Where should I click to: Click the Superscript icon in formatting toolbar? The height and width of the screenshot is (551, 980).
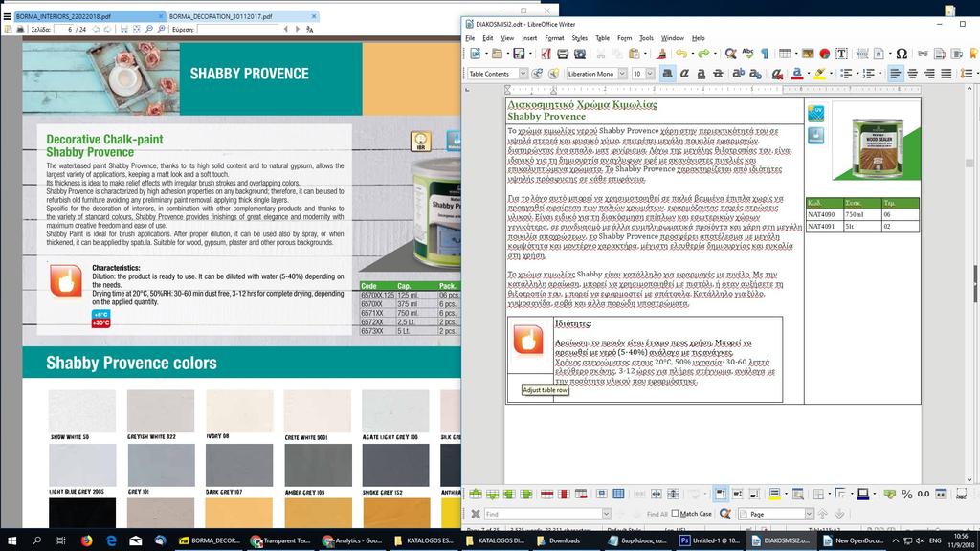coord(738,74)
